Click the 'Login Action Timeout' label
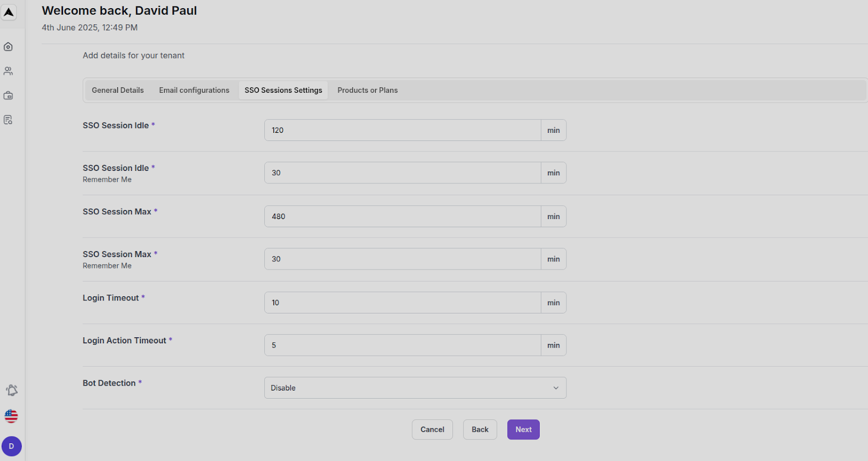 coord(124,341)
